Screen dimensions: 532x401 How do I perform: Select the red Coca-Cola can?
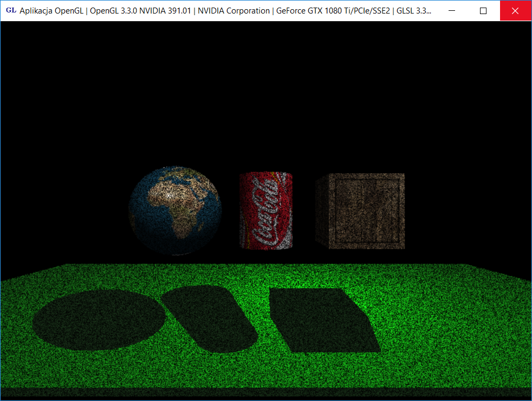pyautogui.click(x=265, y=211)
